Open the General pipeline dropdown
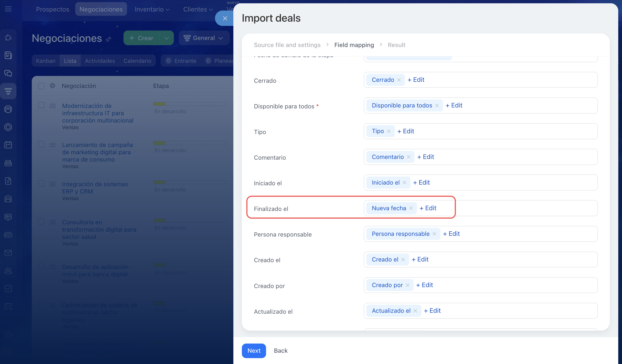 (204, 38)
